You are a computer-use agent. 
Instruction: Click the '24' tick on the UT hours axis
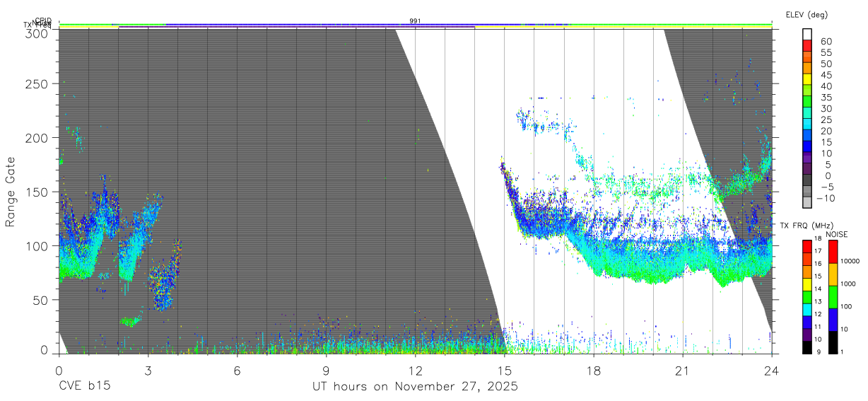click(x=771, y=370)
